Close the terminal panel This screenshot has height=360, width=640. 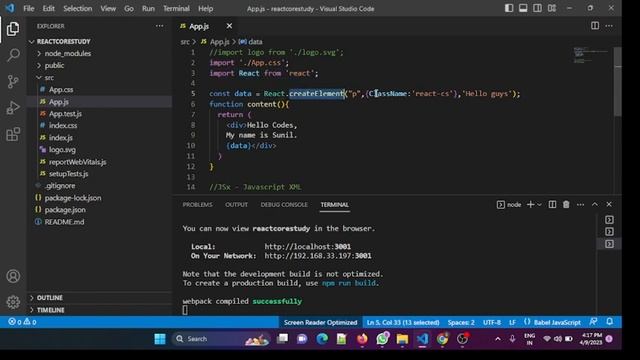pos(609,204)
